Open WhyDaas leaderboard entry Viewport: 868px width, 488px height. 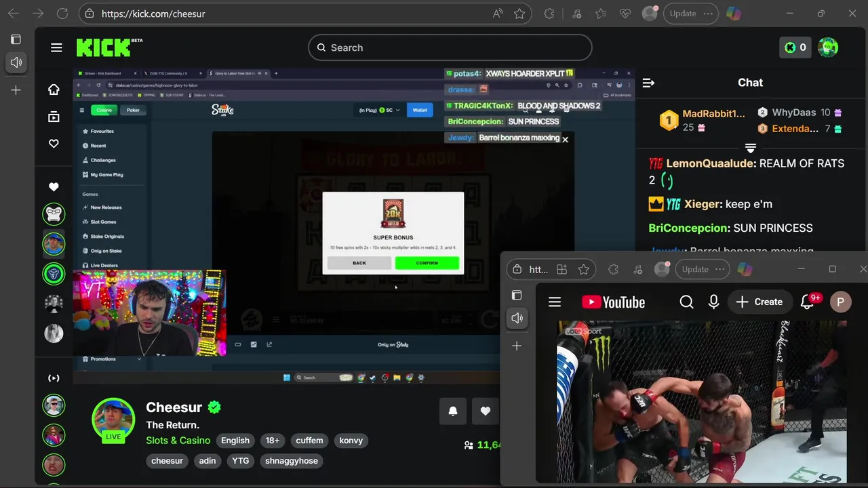coord(800,113)
